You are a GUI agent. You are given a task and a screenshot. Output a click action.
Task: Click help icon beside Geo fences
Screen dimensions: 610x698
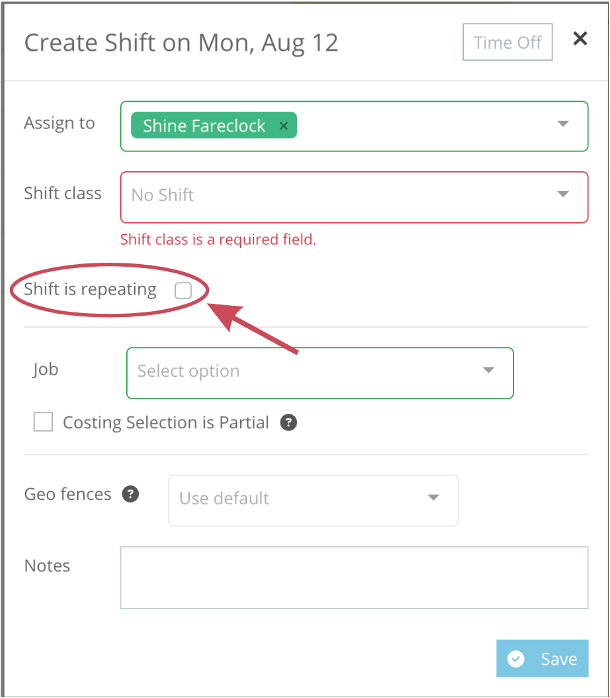(x=130, y=494)
